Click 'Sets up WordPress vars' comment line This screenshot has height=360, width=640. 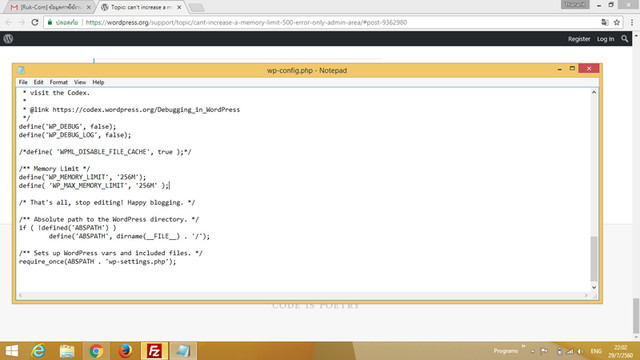point(111,253)
